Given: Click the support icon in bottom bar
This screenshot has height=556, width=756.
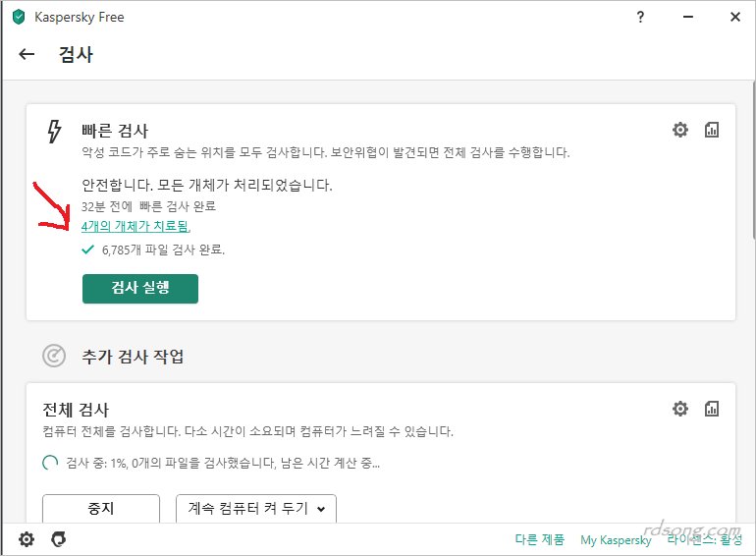Looking at the screenshot, I should pyautogui.click(x=59, y=539).
